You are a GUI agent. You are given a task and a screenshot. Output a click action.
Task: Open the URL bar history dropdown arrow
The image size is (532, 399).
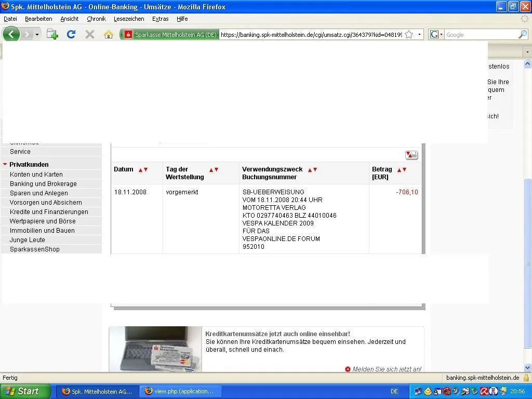(419, 35)
